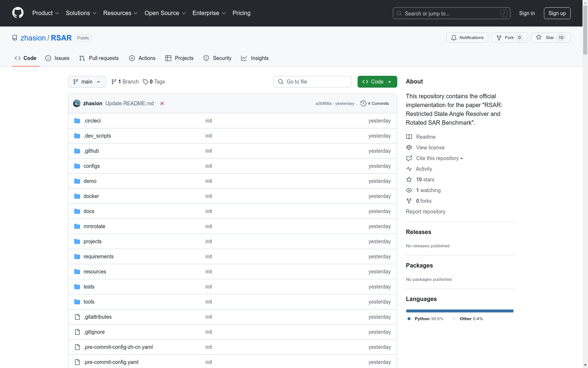Open the 4 Commits history link

[x=375, y=103]
